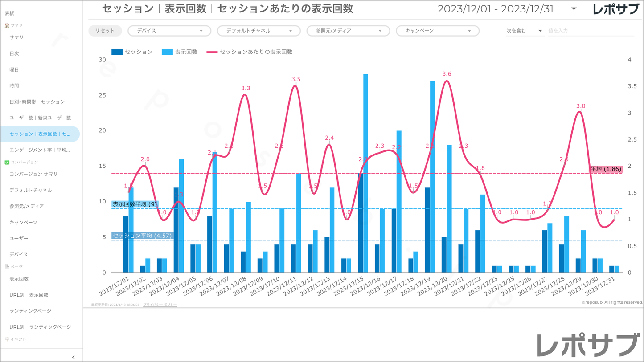Screen dimensions: 644x362
Task: Focus the 値を入力 text field
Action: 590,31
